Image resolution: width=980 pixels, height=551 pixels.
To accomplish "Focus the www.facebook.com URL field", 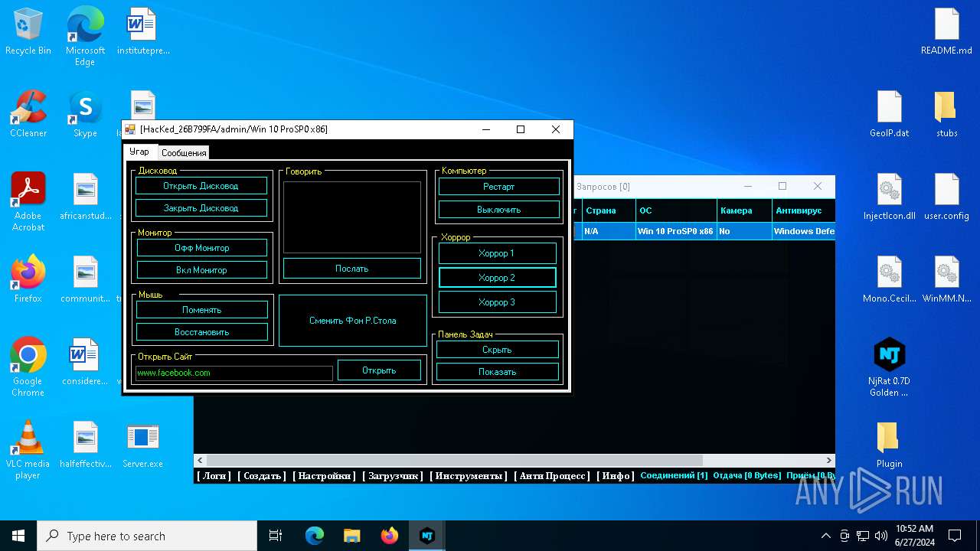I will pyautogui.click(x=234, y=373).
